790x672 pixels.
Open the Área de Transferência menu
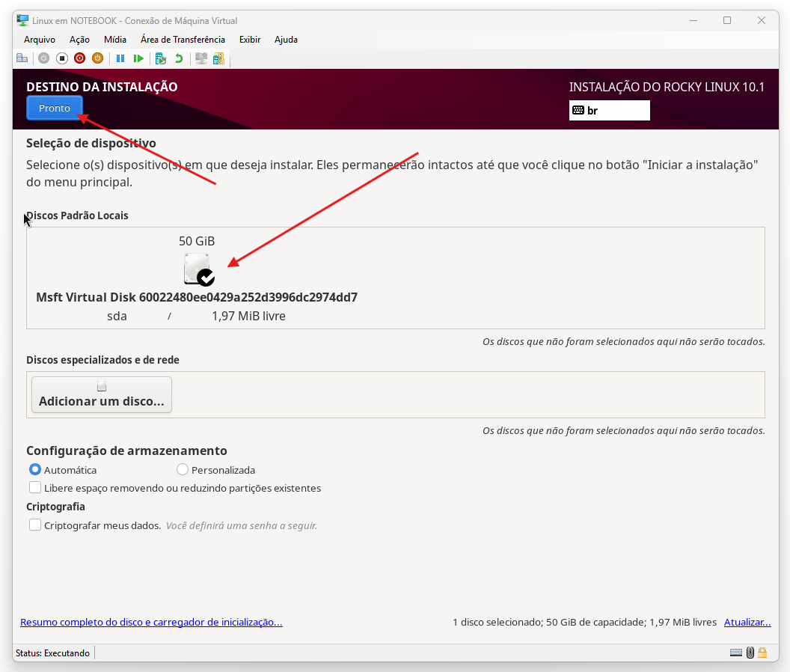[183, 40]
